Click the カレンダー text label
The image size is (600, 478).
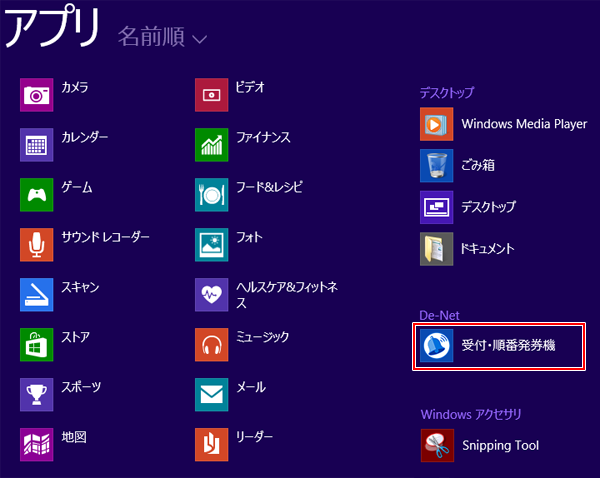[85, 137]
